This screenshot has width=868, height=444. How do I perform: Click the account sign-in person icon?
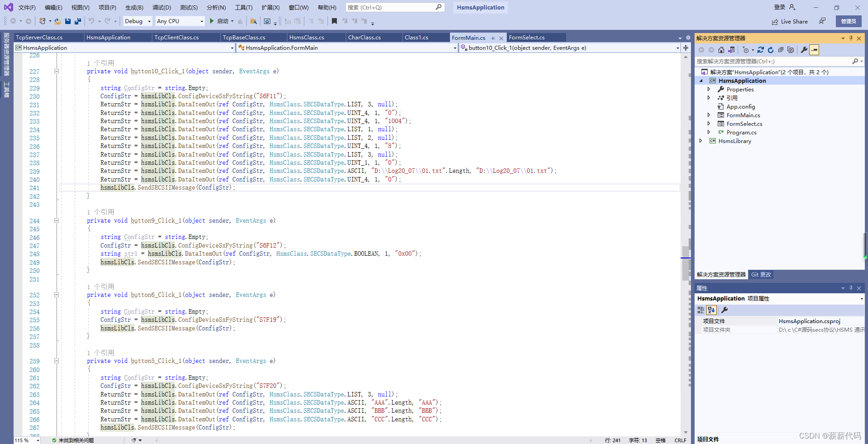click(x=792, y=7)
